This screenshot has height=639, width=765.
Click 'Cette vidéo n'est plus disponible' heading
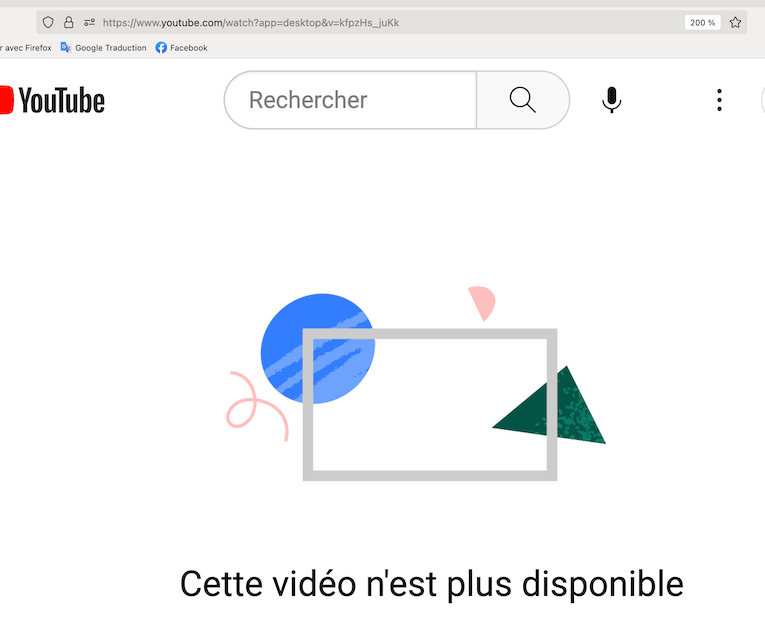coord(432,583)
